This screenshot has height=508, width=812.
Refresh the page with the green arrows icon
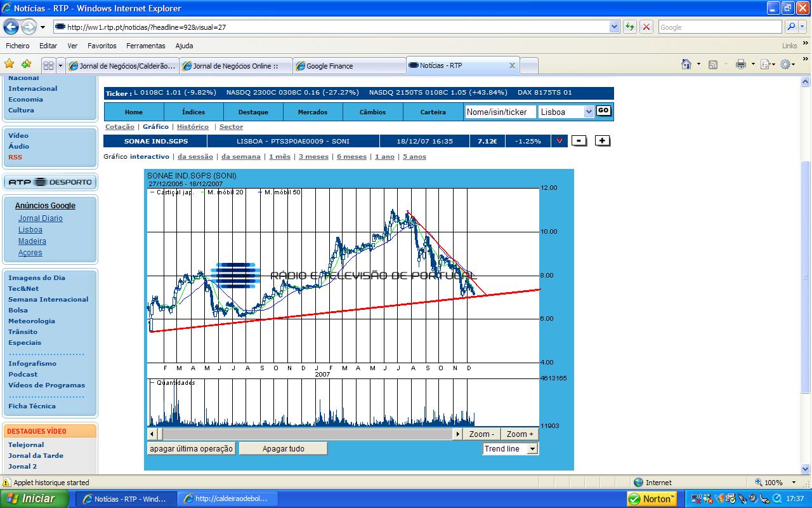(629, 27)
